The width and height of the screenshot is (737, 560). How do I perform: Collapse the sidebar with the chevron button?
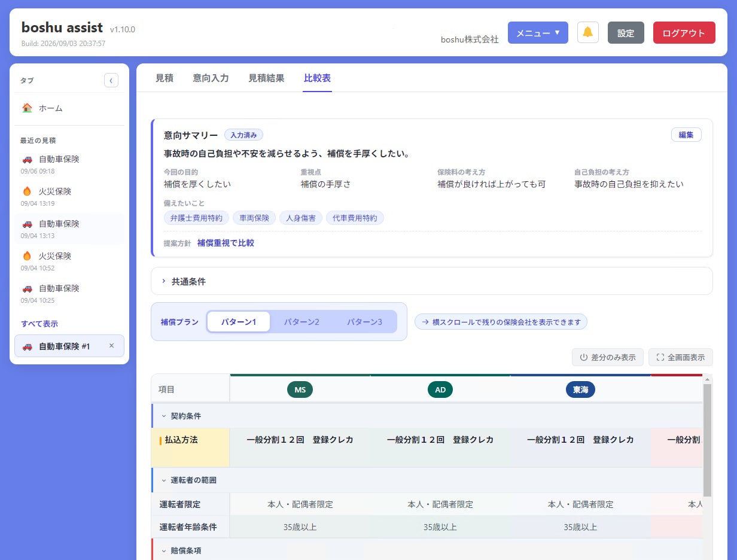pyautogui.click(x=111, y=80)
